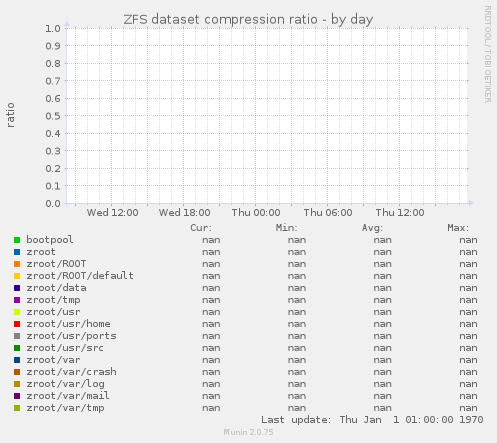Viewport: 497px width, 443px height.
Task: Click the zroot/usr Avg nan value
Action: tap(382, 312)
